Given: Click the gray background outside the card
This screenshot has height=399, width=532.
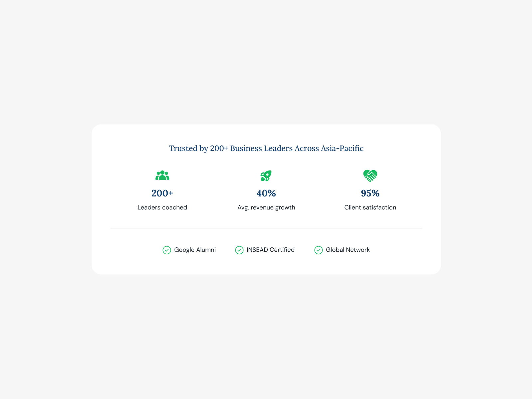Looking at the screenshot, I should tap(266, 332).
